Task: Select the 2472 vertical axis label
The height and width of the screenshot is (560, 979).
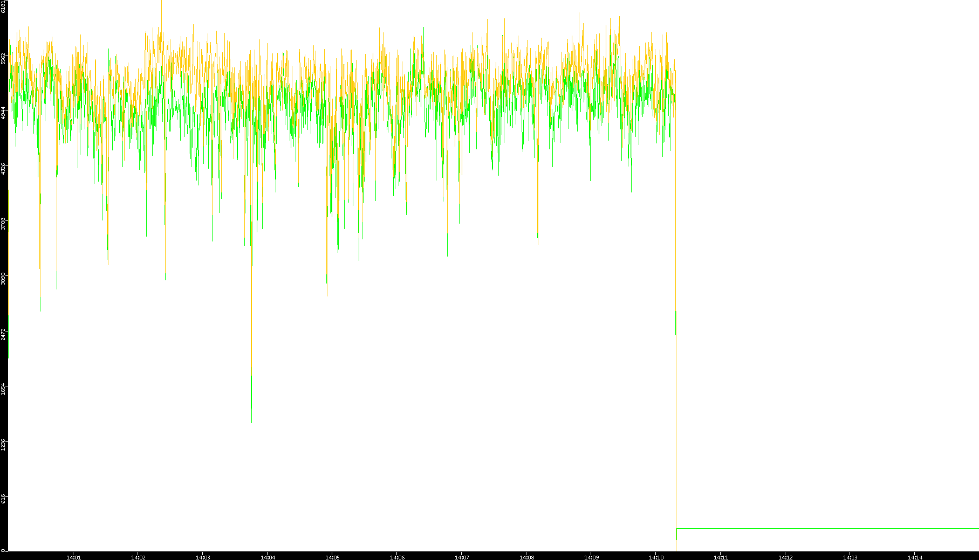Action: click(4, 334)
